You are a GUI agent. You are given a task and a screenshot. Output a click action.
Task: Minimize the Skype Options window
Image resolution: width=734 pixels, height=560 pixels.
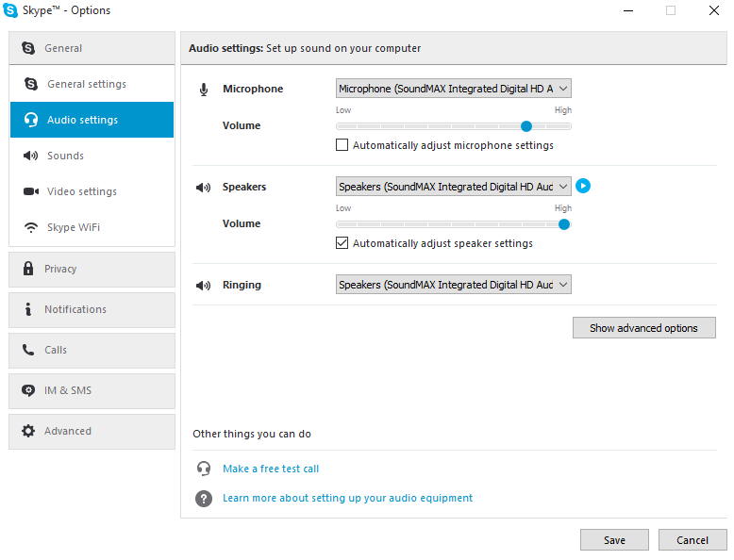[x=628, y=10]
